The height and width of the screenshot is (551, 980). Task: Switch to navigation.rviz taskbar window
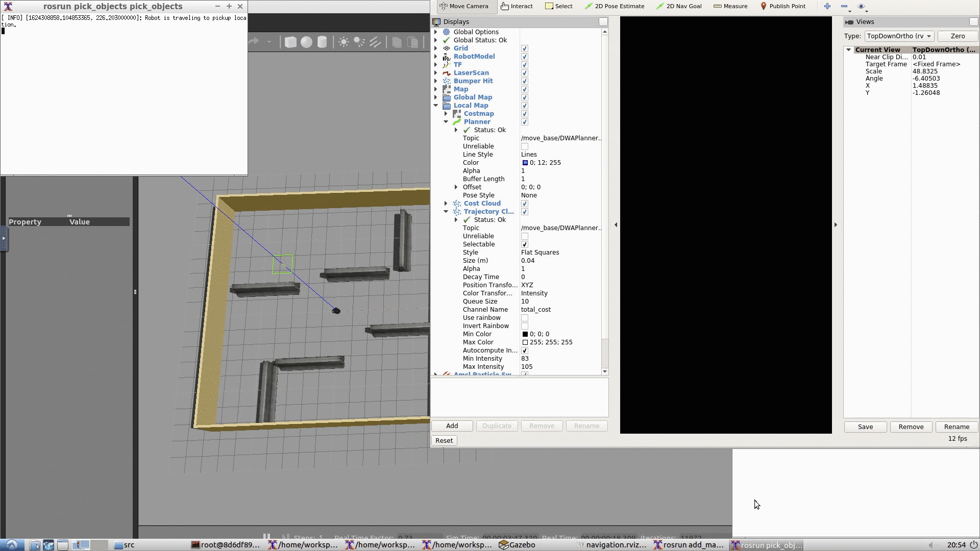(x=611, y=545)
